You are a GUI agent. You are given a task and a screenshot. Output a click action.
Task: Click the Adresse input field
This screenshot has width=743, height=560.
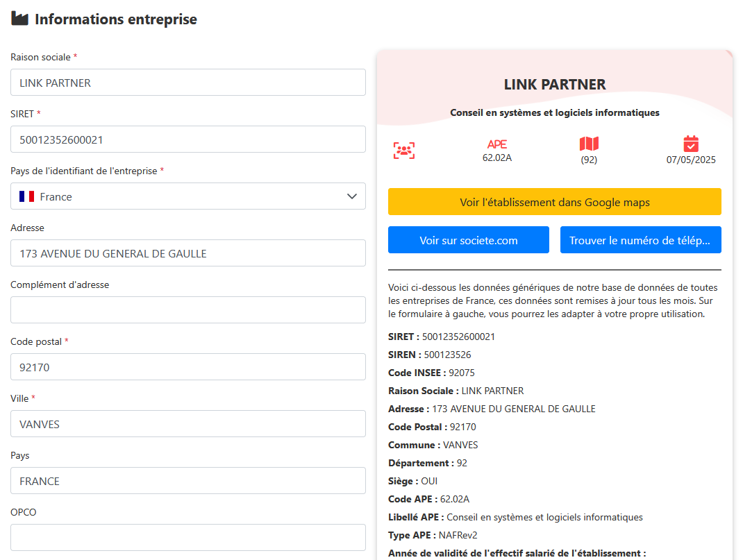[x=188, y=253]
